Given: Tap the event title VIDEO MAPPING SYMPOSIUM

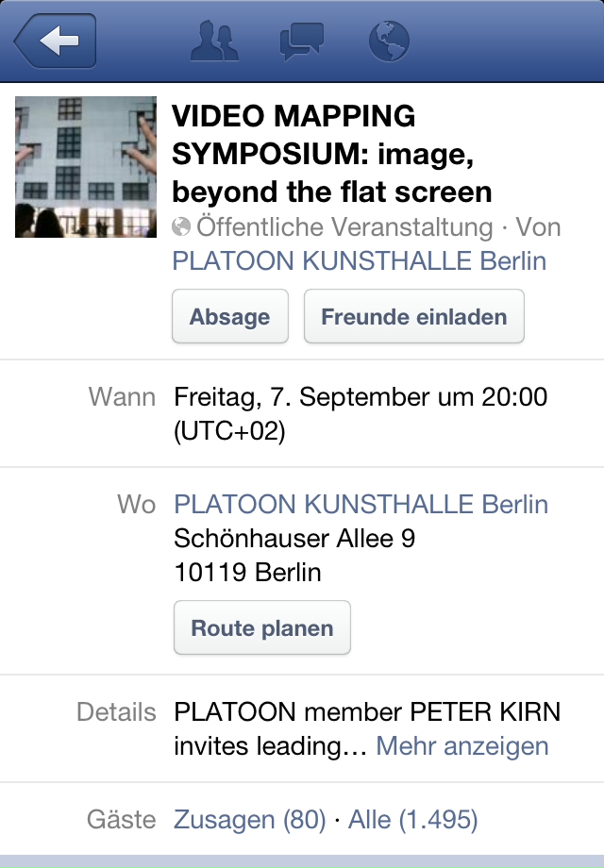Looking at the screenshot, I should [331, 154].
